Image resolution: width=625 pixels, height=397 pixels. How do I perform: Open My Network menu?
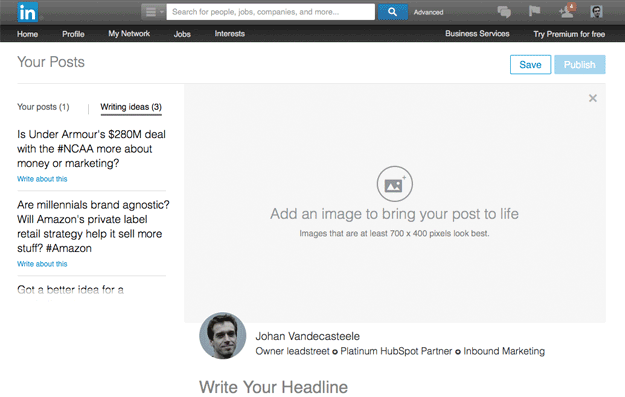pos(129,34)
